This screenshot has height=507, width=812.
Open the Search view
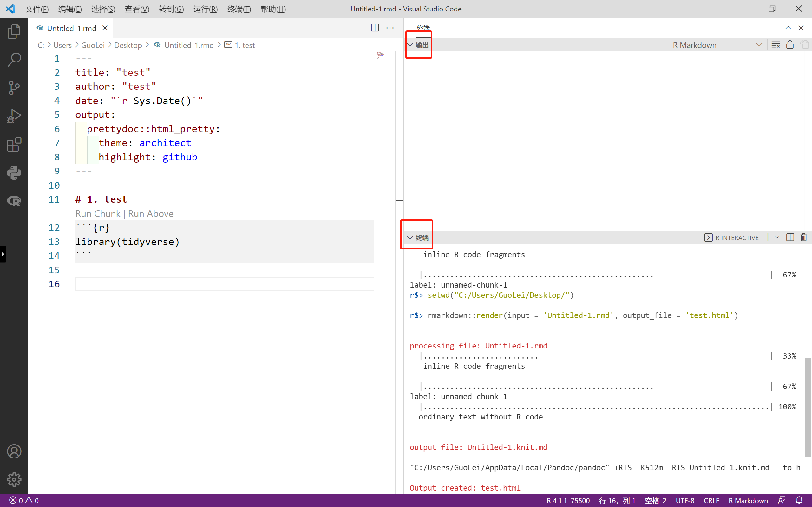(x=14, y=59)
